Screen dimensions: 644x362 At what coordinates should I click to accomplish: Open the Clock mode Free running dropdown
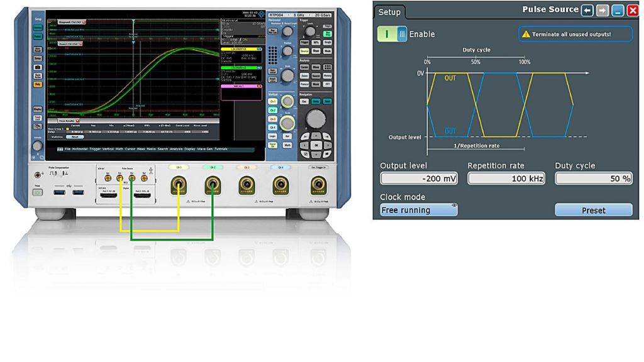418,210
